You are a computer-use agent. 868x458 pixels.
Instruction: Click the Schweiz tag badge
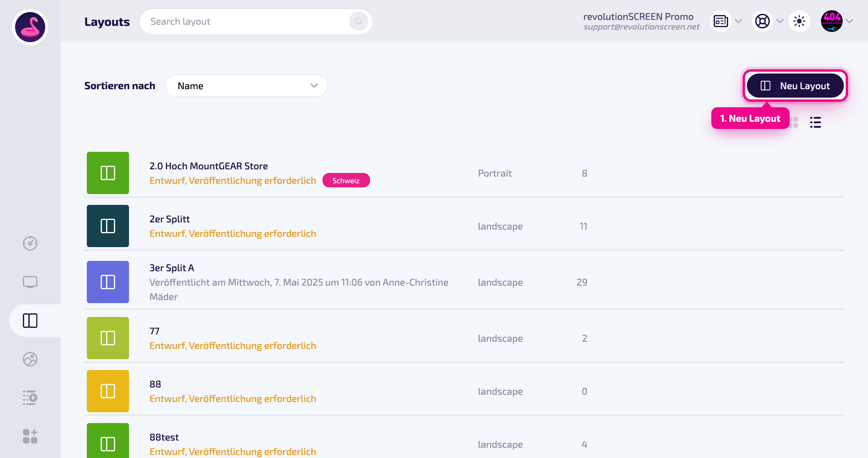pyautogui.click(x=346, y=180)
